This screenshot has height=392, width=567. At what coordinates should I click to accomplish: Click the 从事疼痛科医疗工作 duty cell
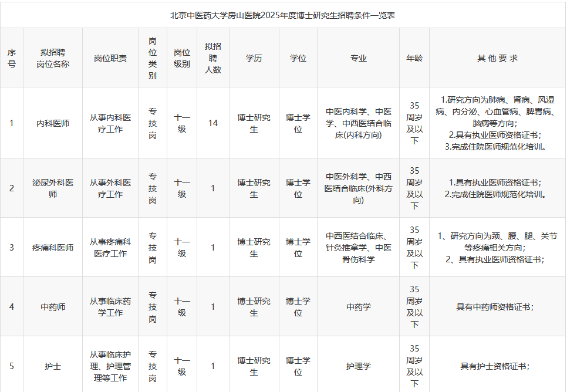(110, 248)
